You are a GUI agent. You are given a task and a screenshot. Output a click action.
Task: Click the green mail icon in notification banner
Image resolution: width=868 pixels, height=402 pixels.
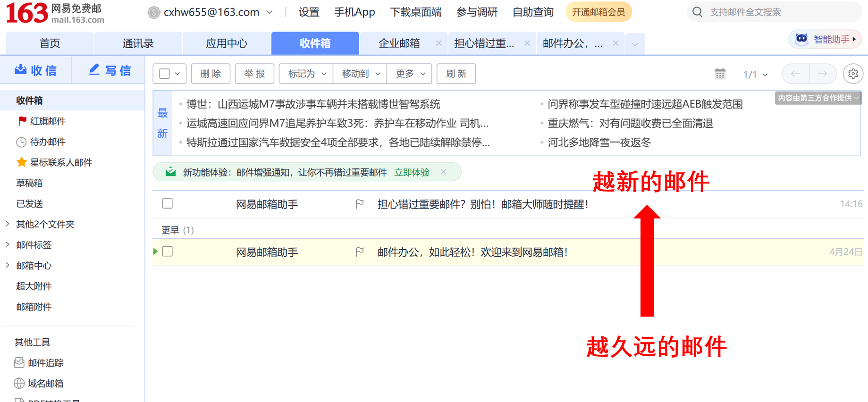(x=171, y=172)
